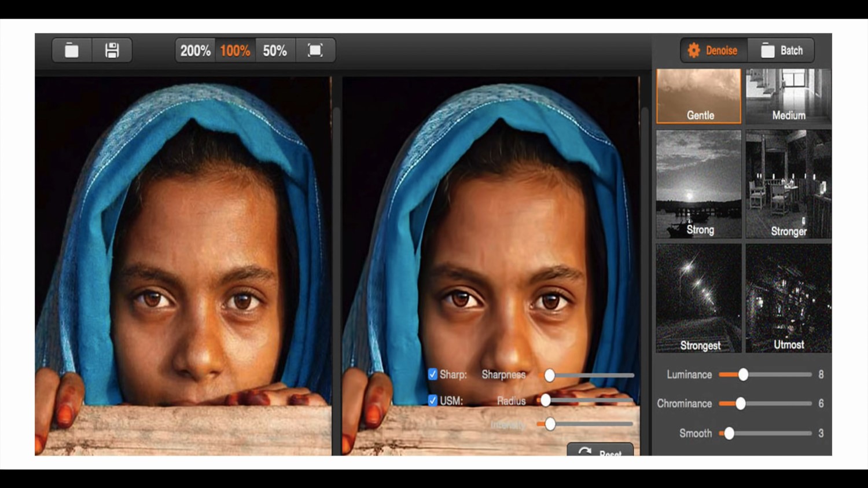Open the Batch tab

781,50
